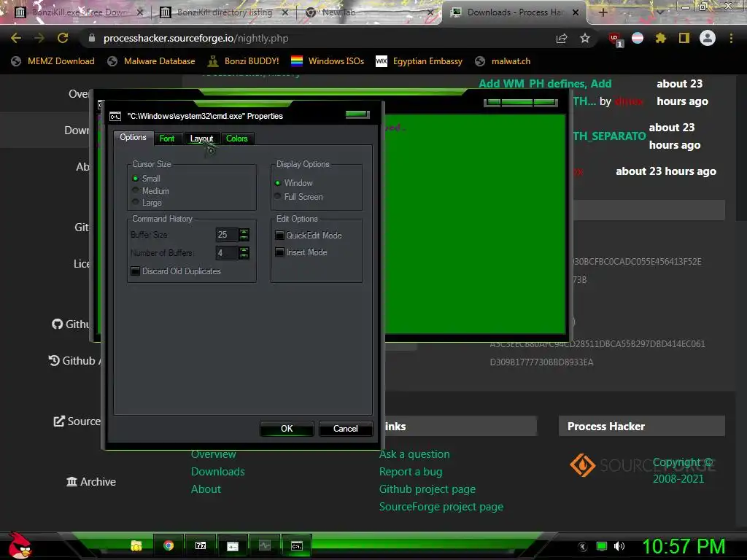Open the Process Hacker graph taskbar icon
This screenshot has height=560, width=747.
[x=264, y=545]
